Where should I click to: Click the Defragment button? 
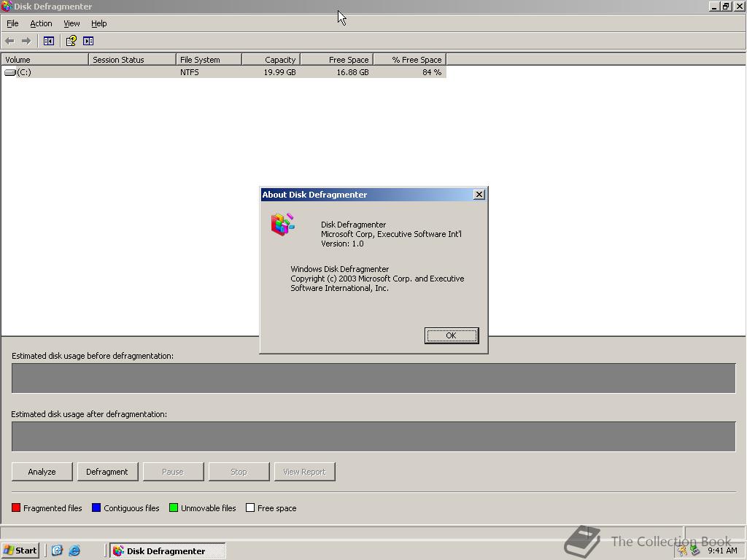pyautogui.click(x=107, y=472)
